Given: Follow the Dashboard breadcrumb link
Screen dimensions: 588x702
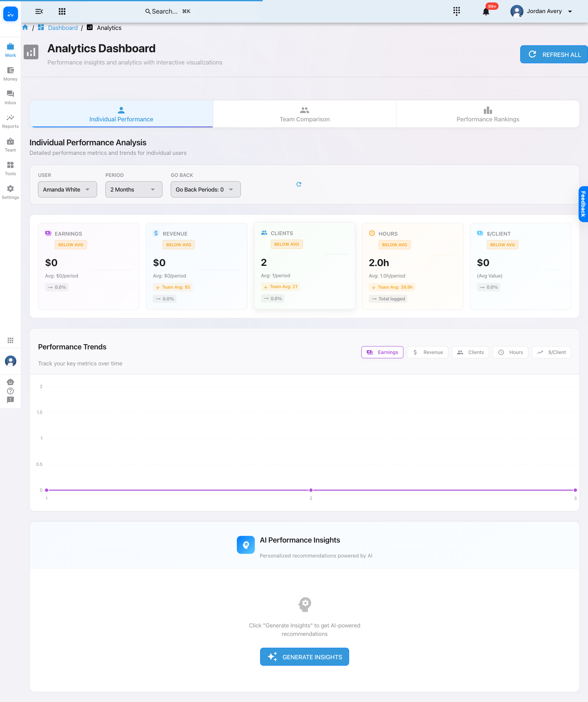Looking at the screenshot, I should click(63, 28).
